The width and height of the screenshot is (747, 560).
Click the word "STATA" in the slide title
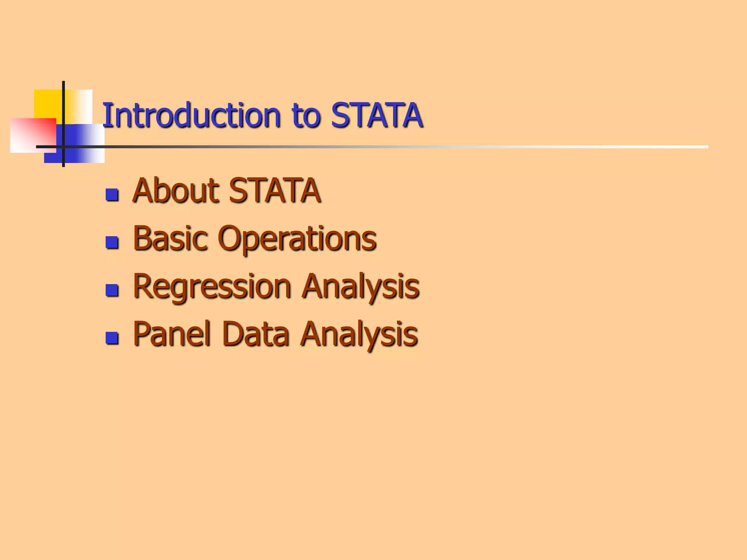pos(376,115)
